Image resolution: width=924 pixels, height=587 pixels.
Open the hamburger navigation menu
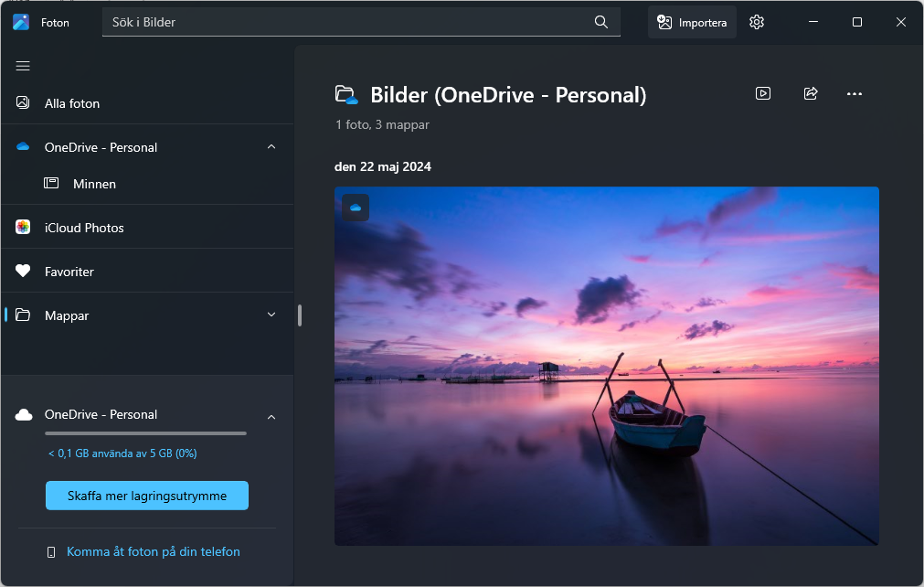pos(23,66)
